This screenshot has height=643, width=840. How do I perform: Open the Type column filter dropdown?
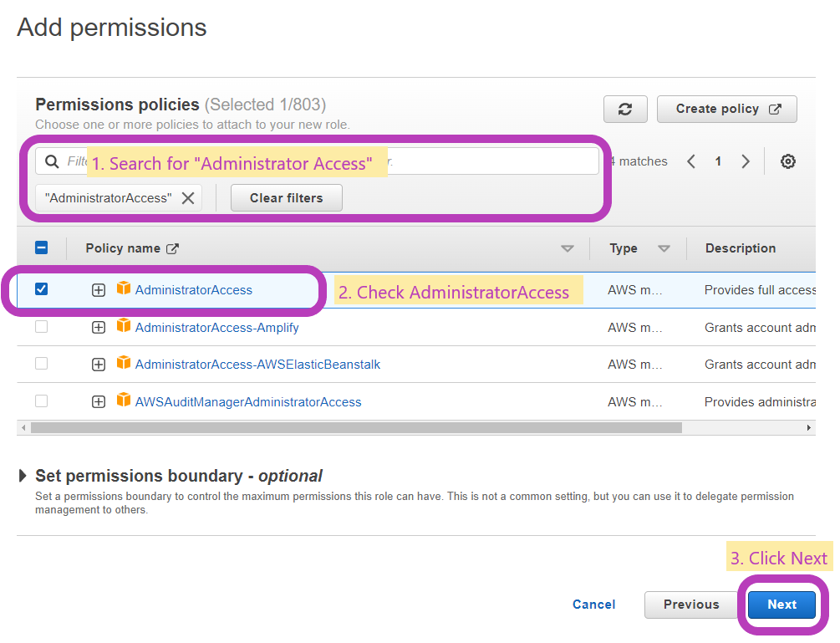click(x=664, y=248)
